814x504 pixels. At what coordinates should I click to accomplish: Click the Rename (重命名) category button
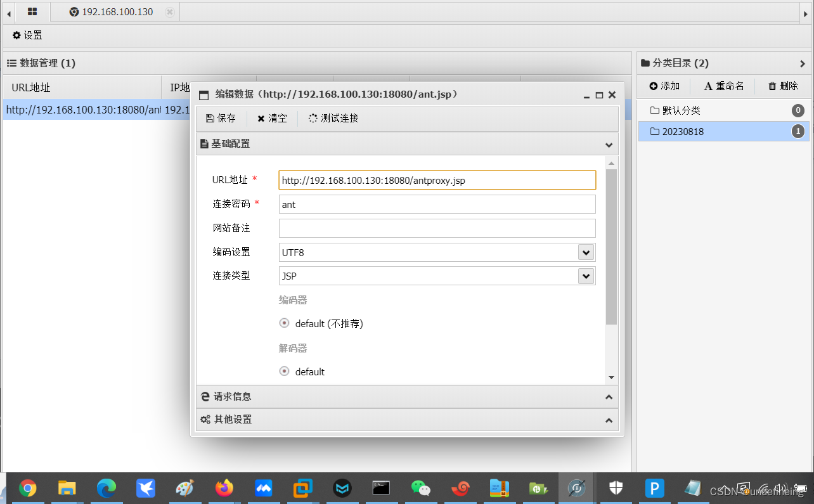(x=724, y=86)
